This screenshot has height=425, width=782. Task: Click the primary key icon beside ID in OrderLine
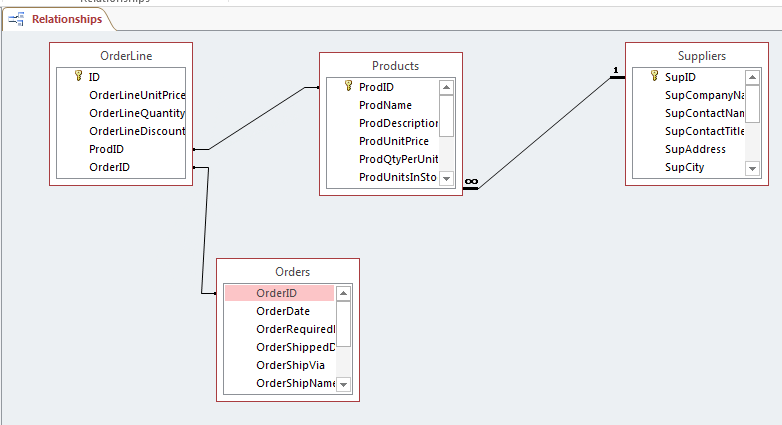coord(78,76)
